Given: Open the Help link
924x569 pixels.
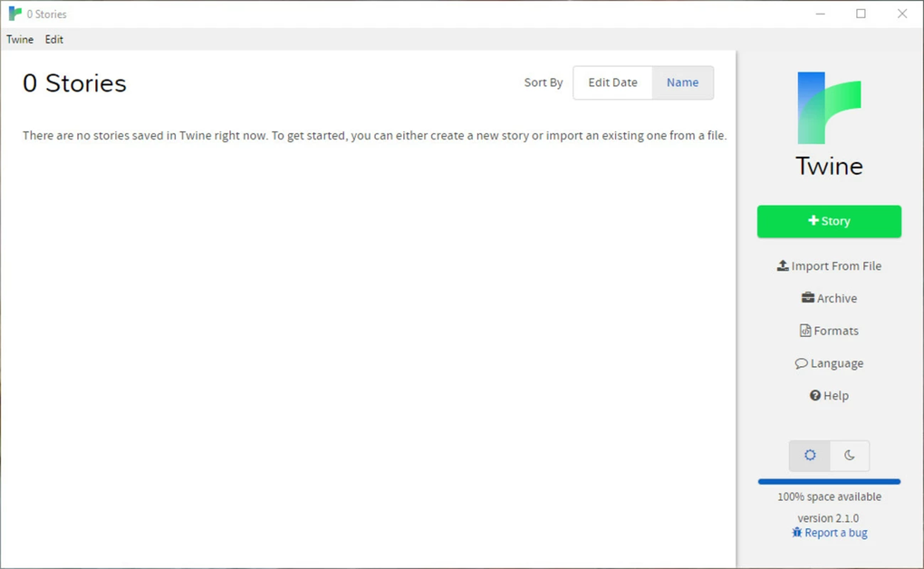Looking at the screenshot, I should (829, 396).
